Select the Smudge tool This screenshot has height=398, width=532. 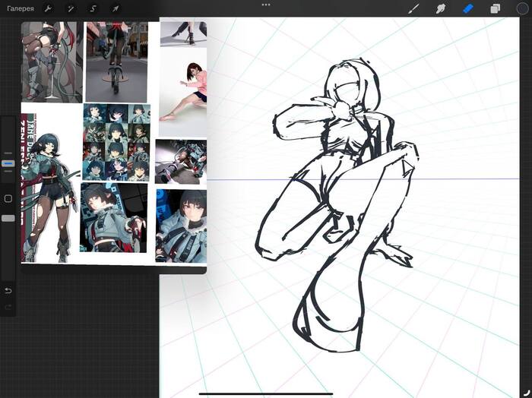[x=440, y=8]
